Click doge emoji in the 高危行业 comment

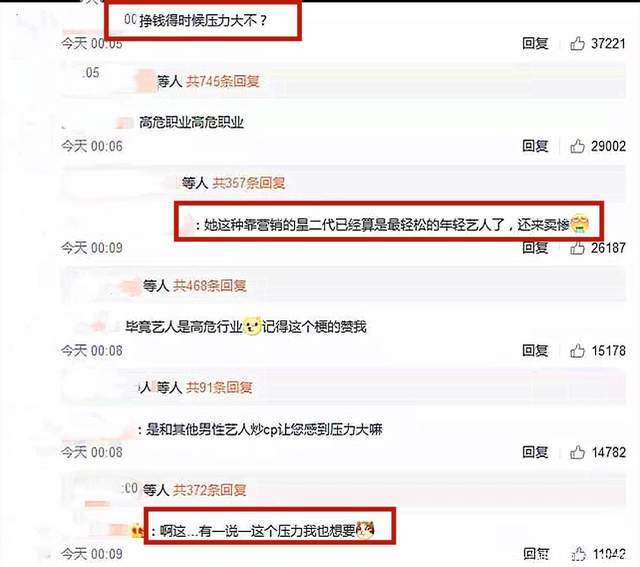pos(252,326)
